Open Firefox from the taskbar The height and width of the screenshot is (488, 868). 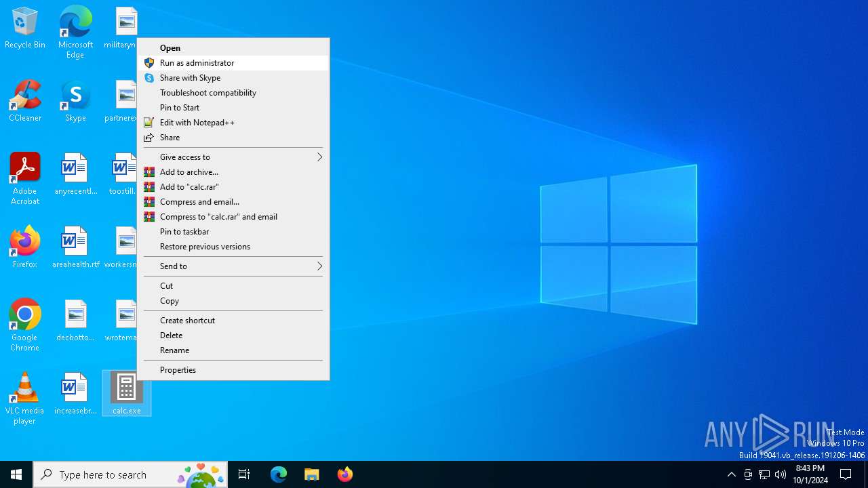tap(344, 474)
